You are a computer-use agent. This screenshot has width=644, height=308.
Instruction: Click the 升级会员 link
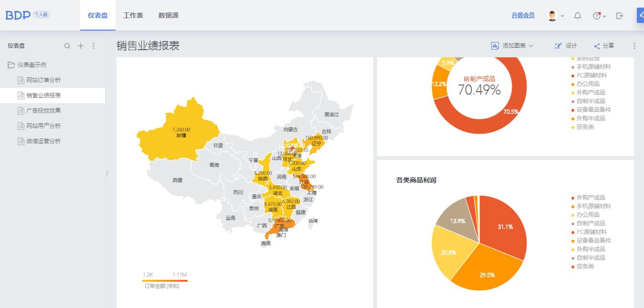pos(522,15)
